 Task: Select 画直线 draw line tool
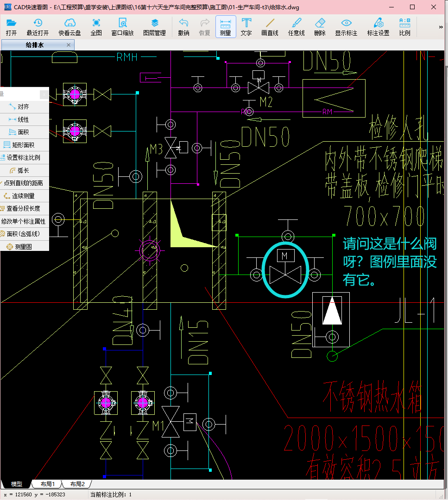270,27
